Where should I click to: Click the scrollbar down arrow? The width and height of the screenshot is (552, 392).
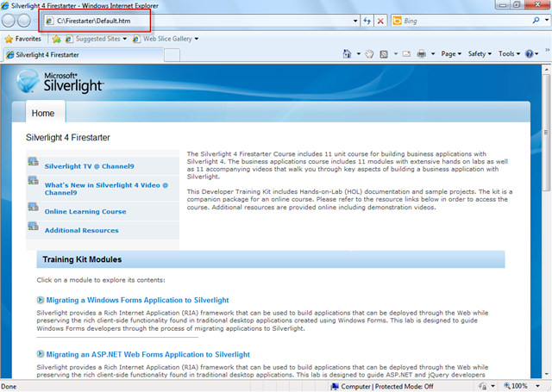pos(546,374)
